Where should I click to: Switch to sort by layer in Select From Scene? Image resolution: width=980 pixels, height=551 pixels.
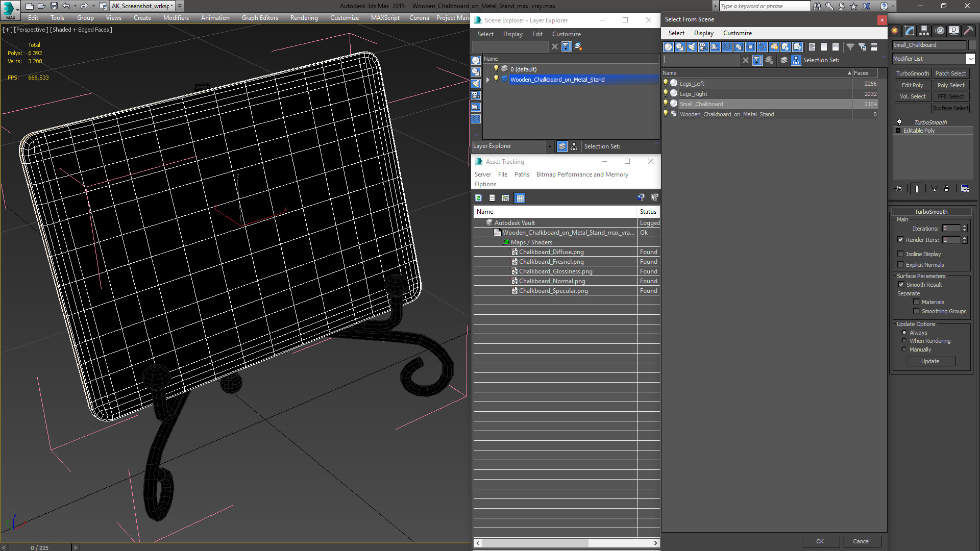[x=784, y=60]
